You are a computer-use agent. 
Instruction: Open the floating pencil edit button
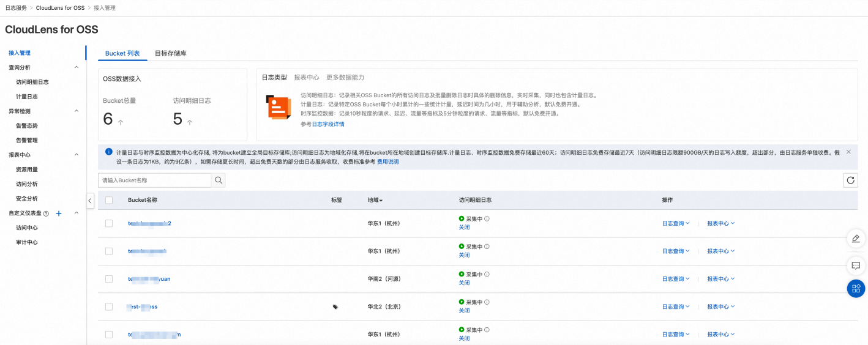[856, 239]
